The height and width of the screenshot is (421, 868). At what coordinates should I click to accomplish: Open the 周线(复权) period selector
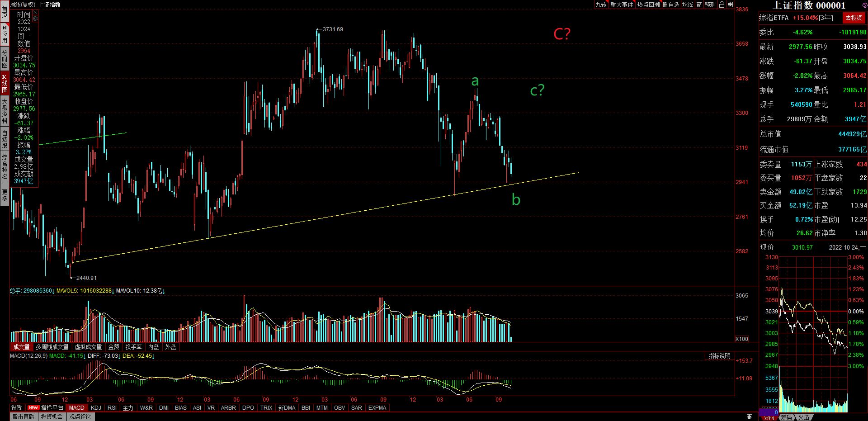pos(23,5)
